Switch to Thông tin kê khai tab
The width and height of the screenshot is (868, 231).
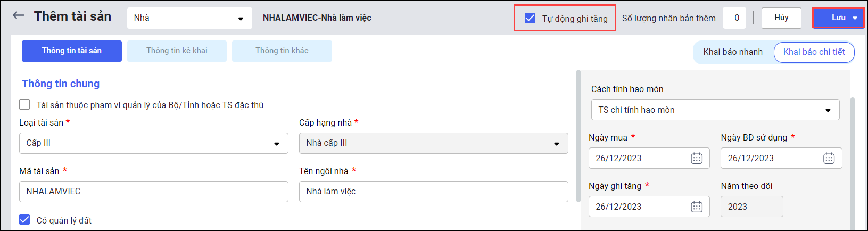click(177, 51)
